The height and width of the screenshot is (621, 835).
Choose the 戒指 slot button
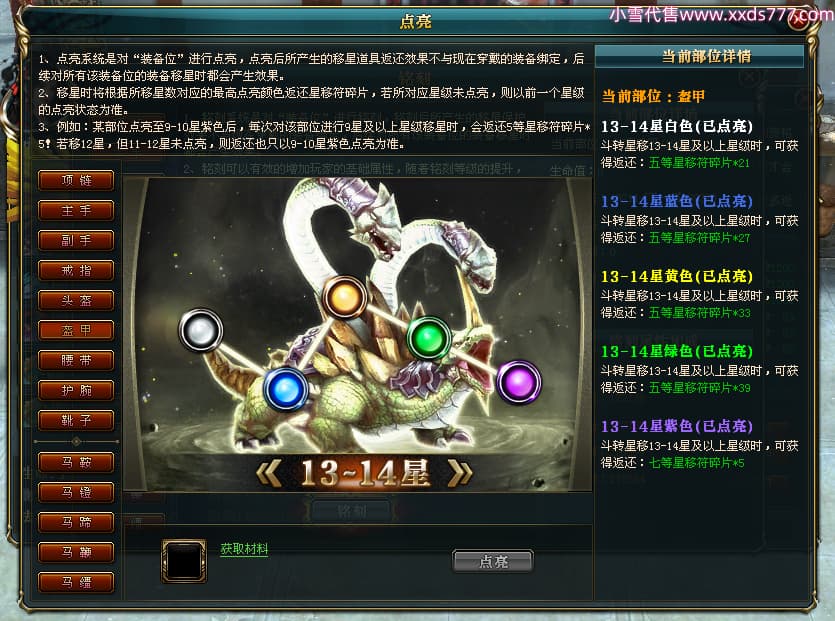pos(76,271)
